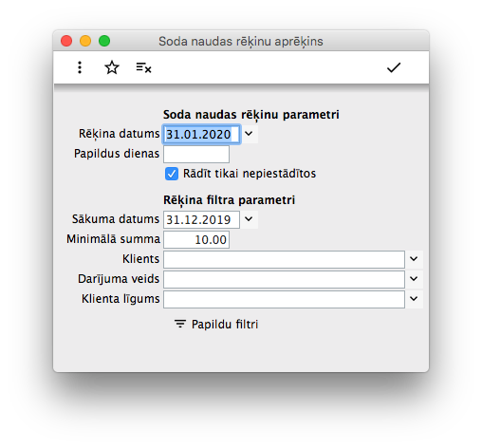
Task: Open the Rēķina datums date dropdown
Action: point(249,134)
